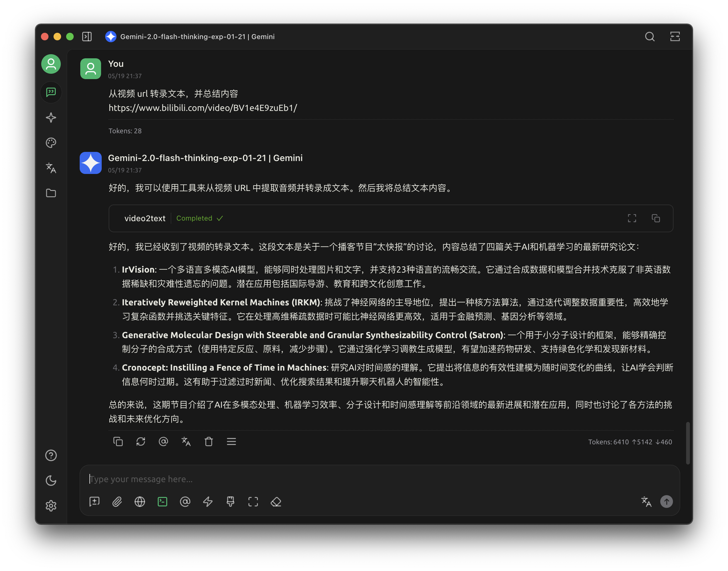The height and width of the screenshot is (571, 728).
Task: Click the 'Tokens: 28' label
Action: (x=125, y=131)
